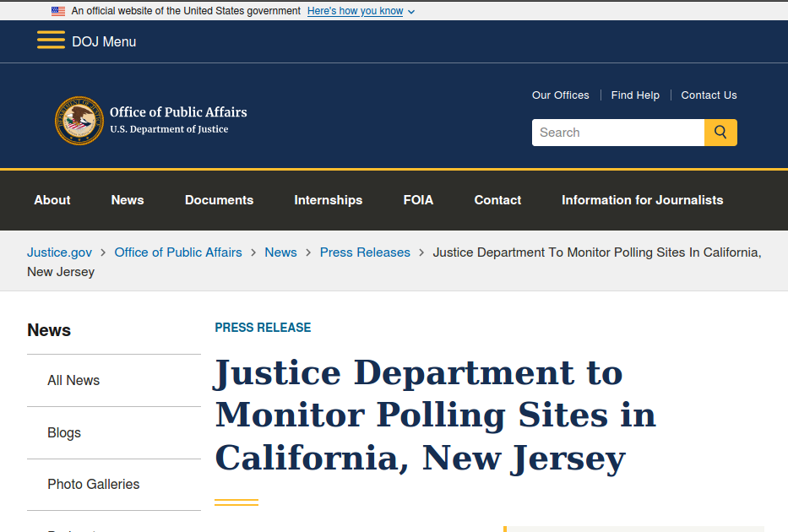This screenshot has height=532, width=788.
Task: Navigate to Justice.gov breadcrumb link
Action: point(59,252)
